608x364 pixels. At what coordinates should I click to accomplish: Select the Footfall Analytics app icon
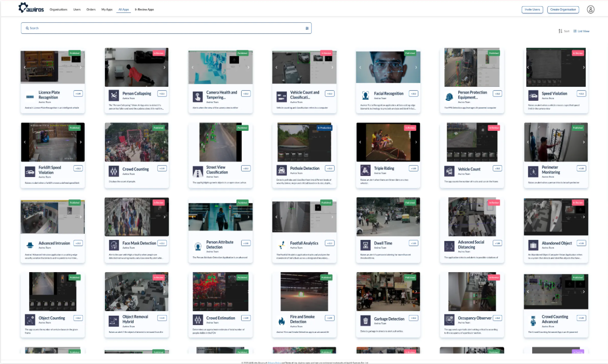coord(282,245)
